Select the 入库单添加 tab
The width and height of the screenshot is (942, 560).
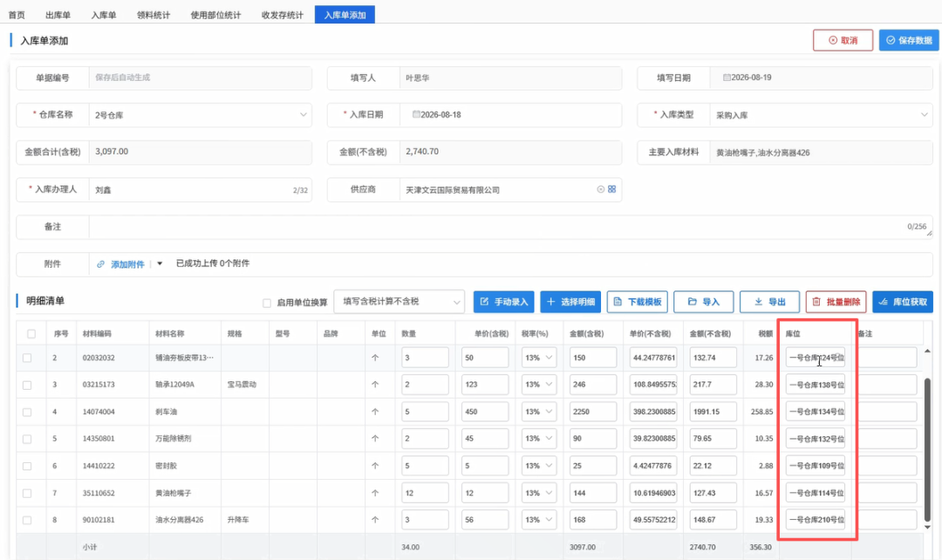(345, 15)
